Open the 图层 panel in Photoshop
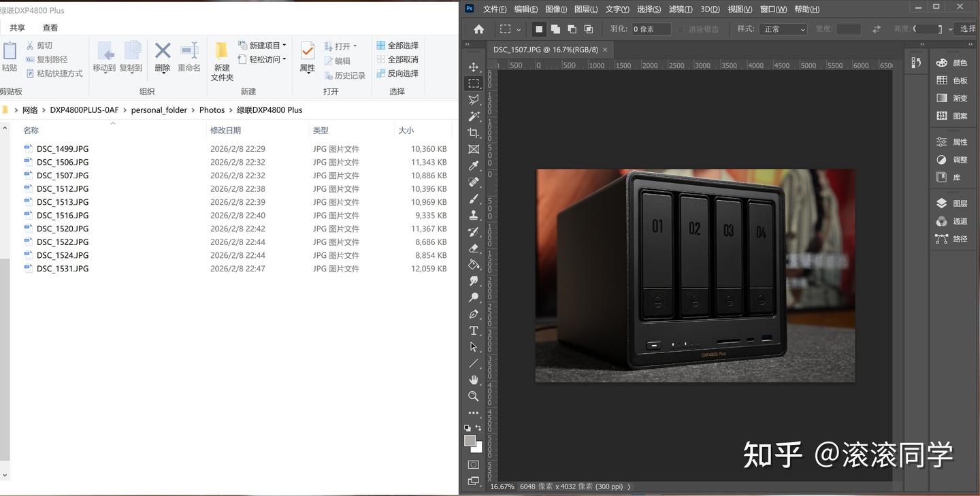 click(952, 203)
